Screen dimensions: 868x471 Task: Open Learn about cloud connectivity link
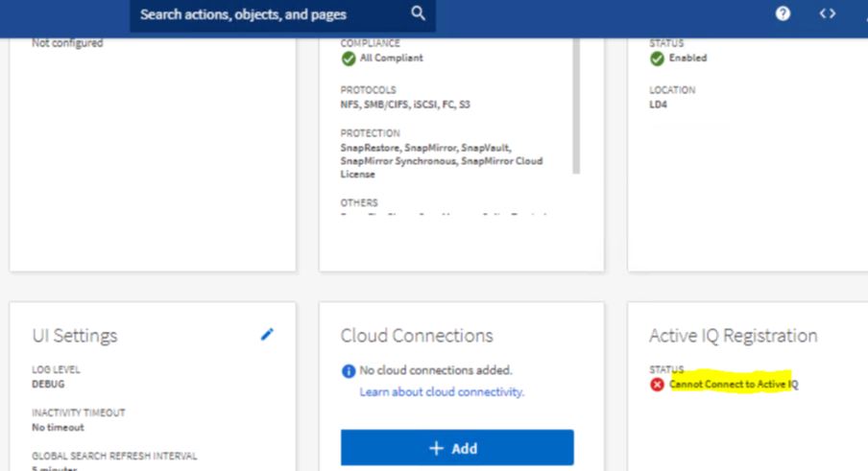tap(442, 392)
